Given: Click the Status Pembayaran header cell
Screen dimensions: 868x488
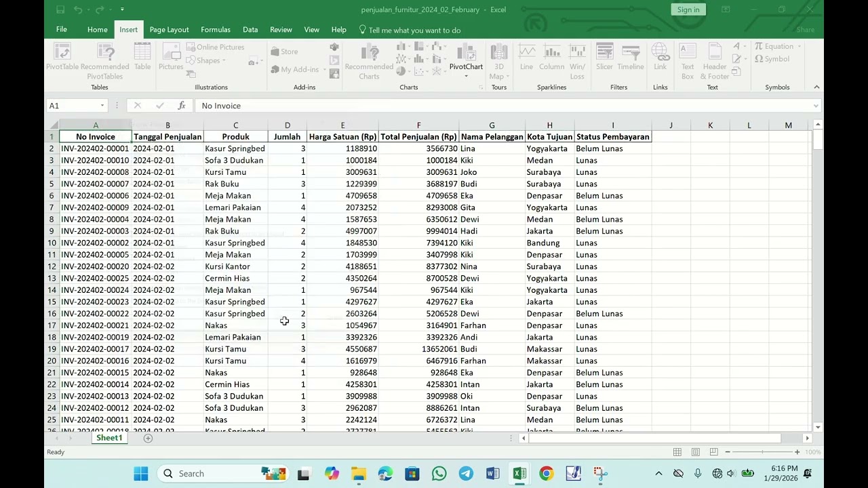Looking at the screenshot, I should [x=613, y=137].
